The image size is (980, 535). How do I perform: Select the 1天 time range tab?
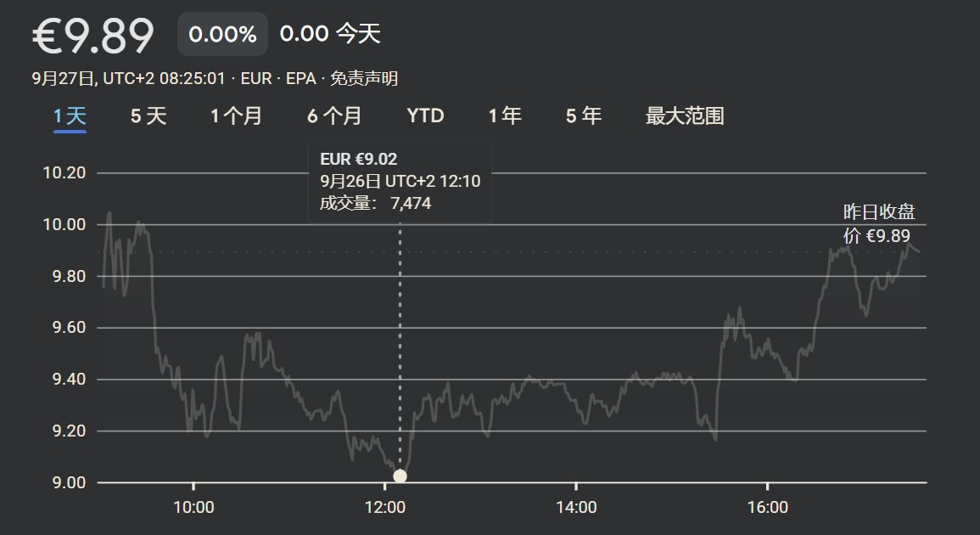70,116
